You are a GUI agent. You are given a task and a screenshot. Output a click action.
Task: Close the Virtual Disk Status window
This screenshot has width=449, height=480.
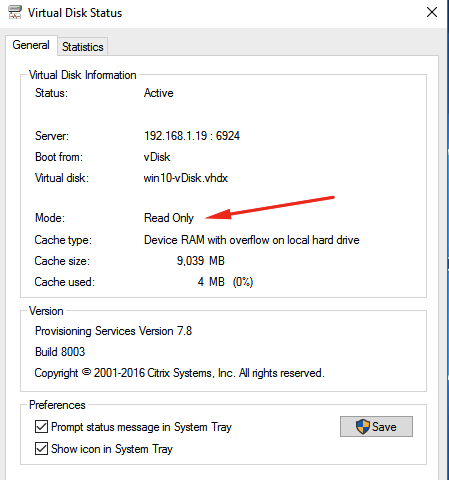point(432,12)
